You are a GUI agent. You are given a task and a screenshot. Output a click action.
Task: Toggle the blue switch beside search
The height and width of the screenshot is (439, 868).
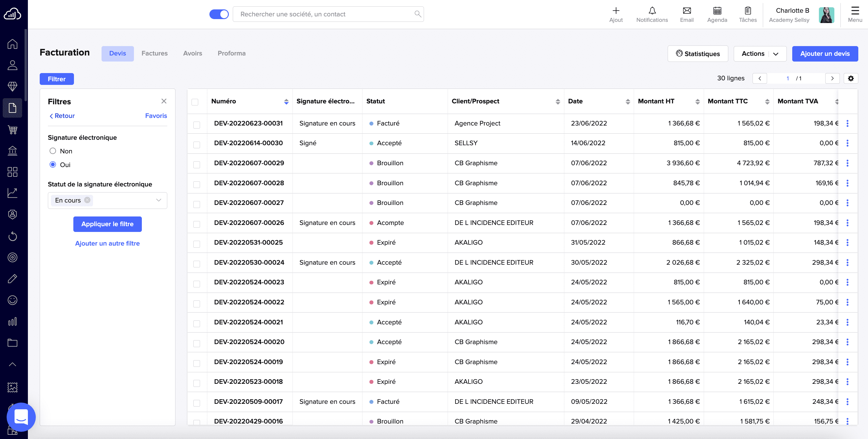(x=219, y=14)
